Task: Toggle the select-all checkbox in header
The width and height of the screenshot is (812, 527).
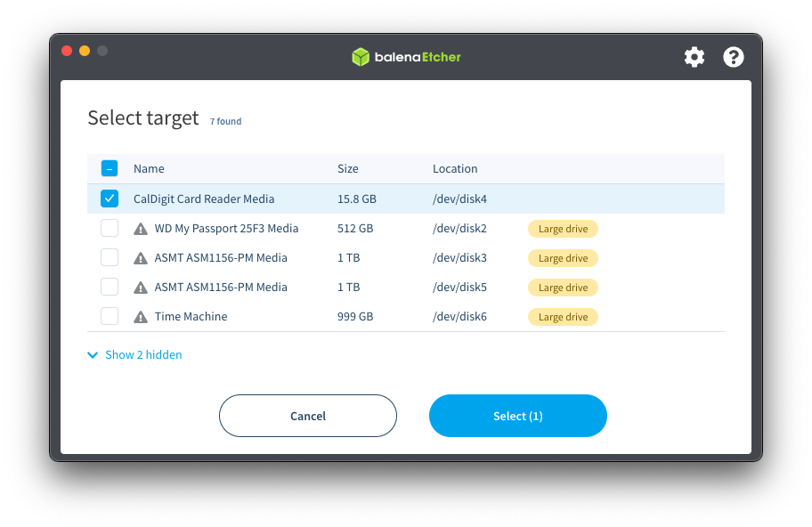Action: coord(110,168)
